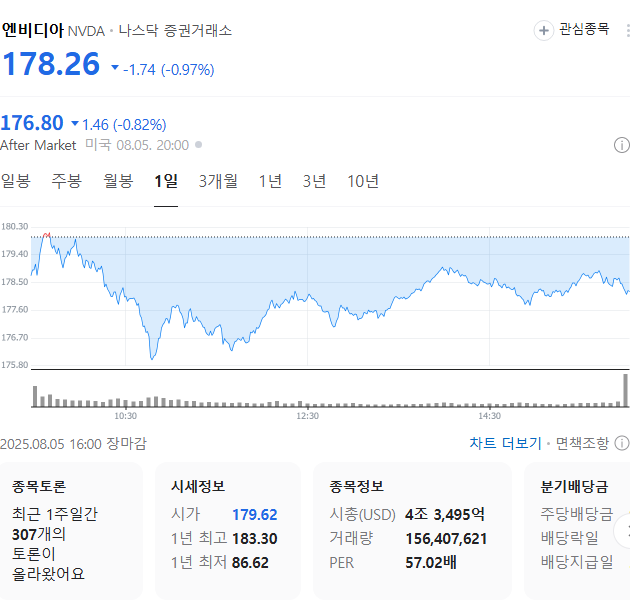
Task: Click 거래량 value 156,407,621
Action: (446, 539)
